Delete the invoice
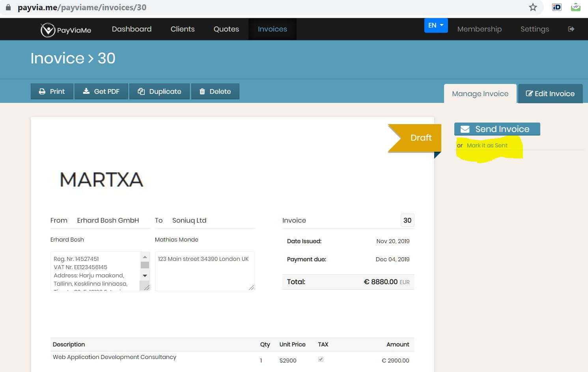This screenshot has height=372, width=588. 215,91
